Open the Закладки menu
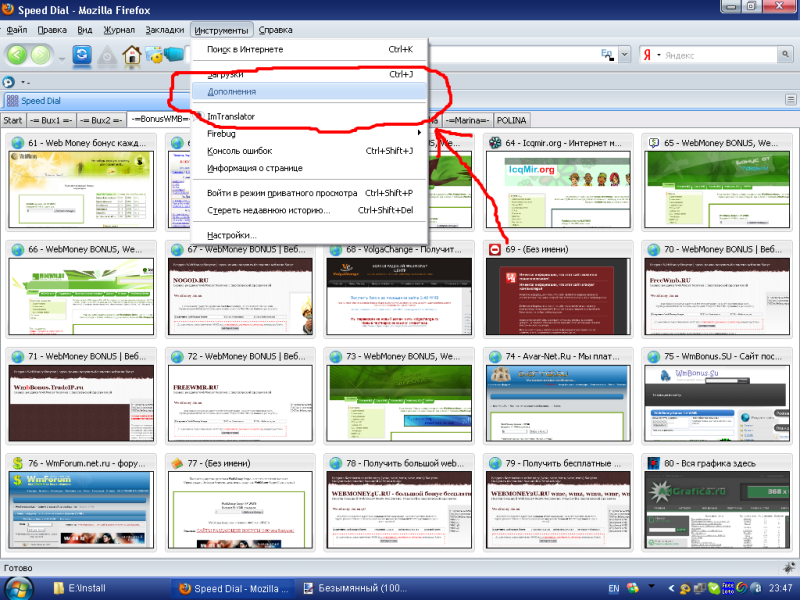 (165, 30)
